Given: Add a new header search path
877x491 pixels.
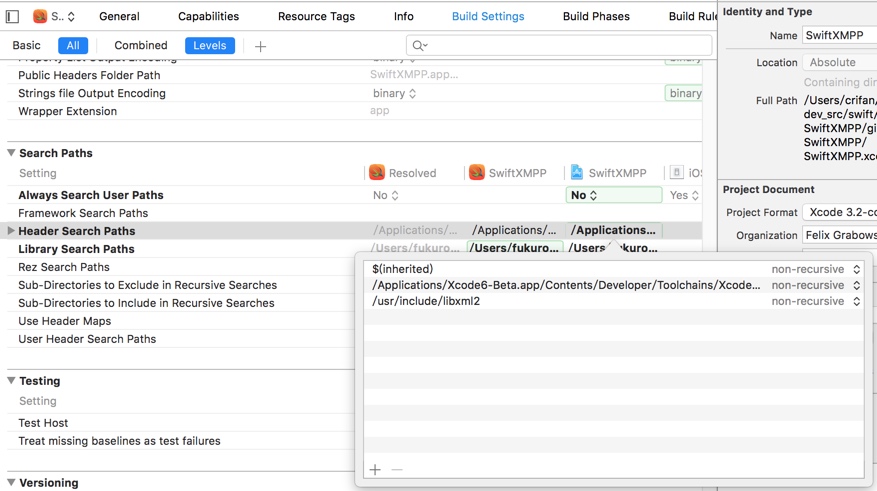Looking at the screenshot, I should click(375, 469).
